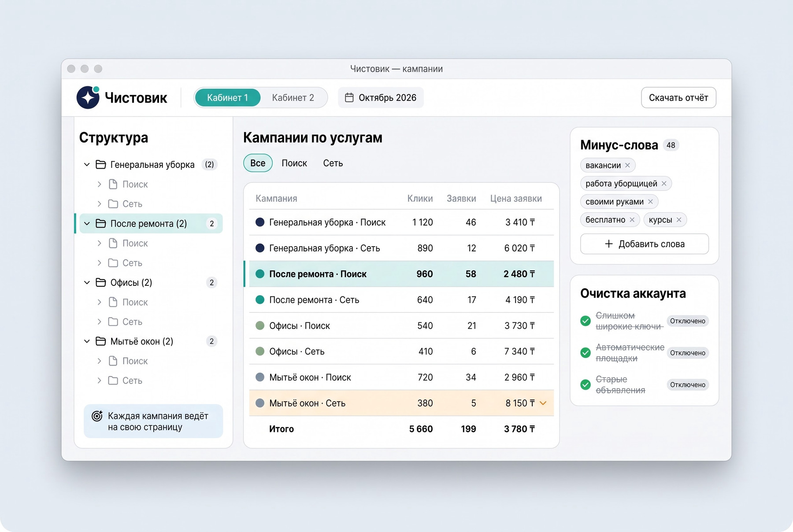The width and height of the screenshot is (793, 532).
Task: Sort by the Цена заявки column header
Action: pos(516,199)
